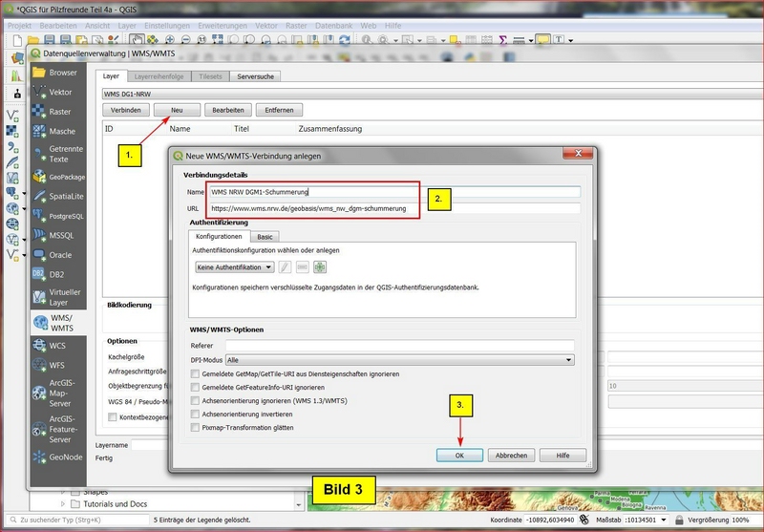Select the GeoNode data source

[58, 457]
